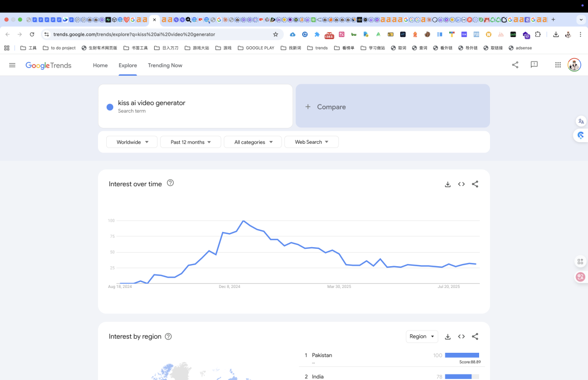Add a comparison term with Compare
Viewport: 588px width, 380px height.
coord(393,106)
